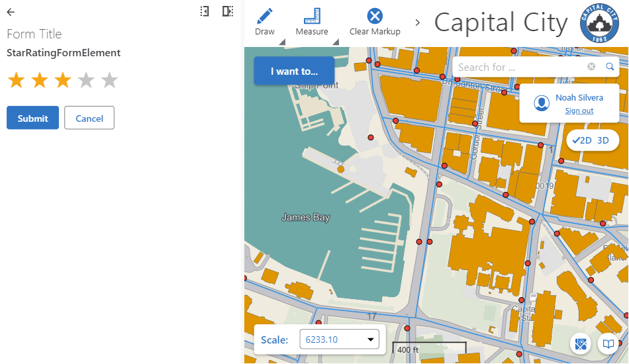Screen dimensions: 629x364
Task: Select the 2D view option
Action: [582, 140]
